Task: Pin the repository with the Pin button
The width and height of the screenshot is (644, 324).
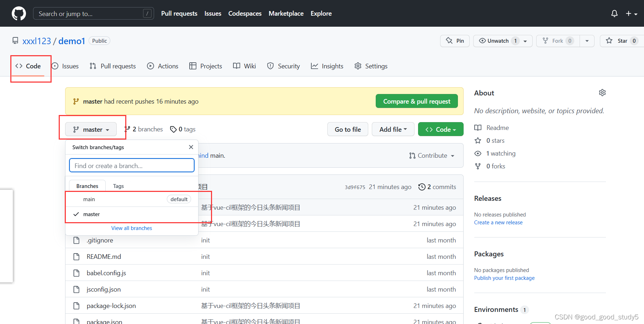Action: (x=455, y=41)
